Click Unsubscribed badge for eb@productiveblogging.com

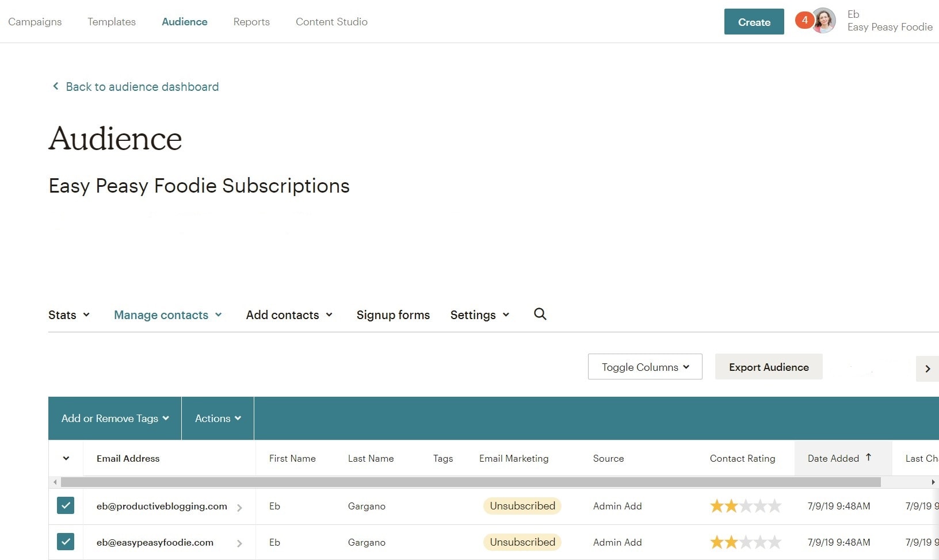click(522, 506)
